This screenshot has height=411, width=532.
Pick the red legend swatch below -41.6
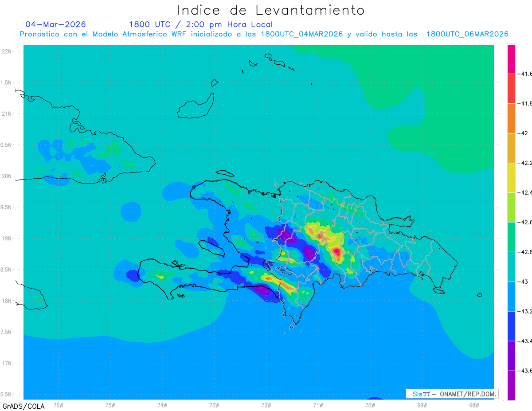click(x=511, y=89)
